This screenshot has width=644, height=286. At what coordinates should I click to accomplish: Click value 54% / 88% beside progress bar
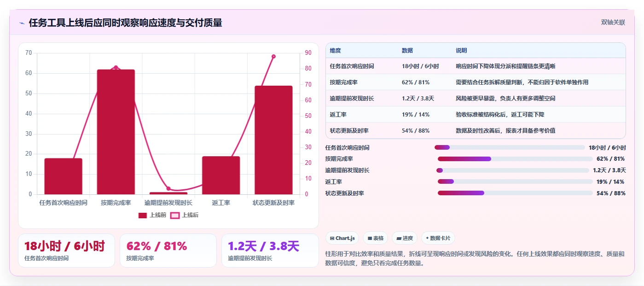click(611, 193)
